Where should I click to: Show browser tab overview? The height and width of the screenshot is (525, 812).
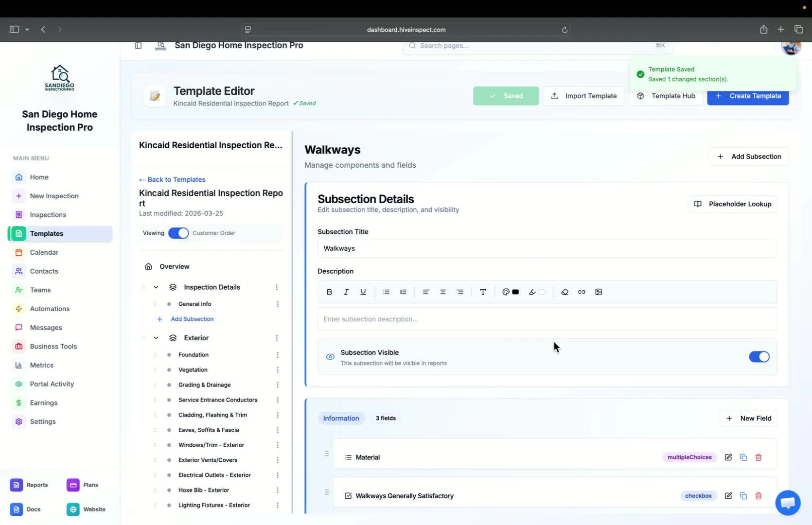point(798,30)
